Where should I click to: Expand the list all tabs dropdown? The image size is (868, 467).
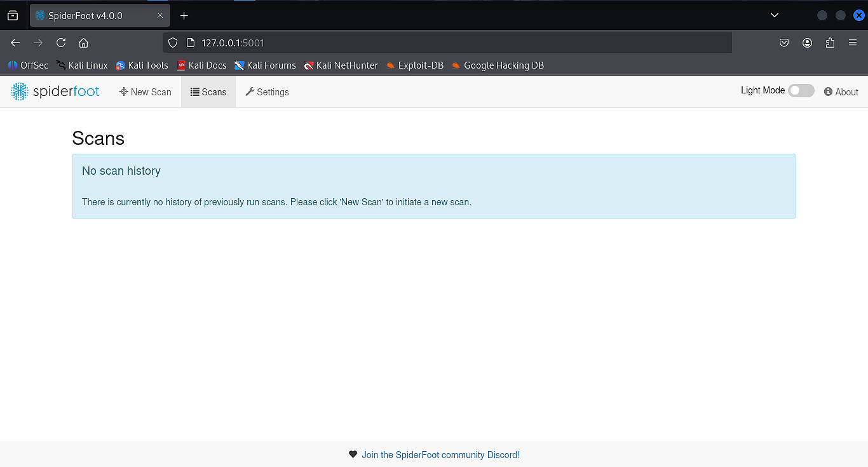774,15
